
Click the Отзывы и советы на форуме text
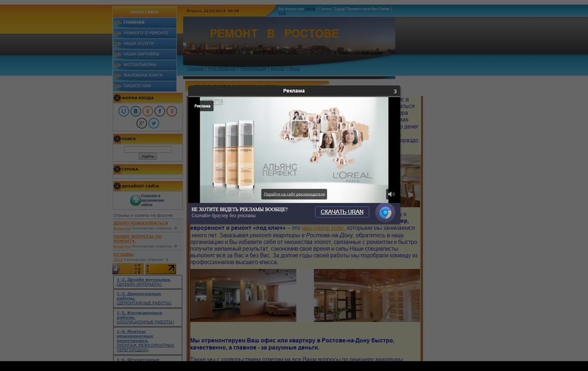point(143,215)
